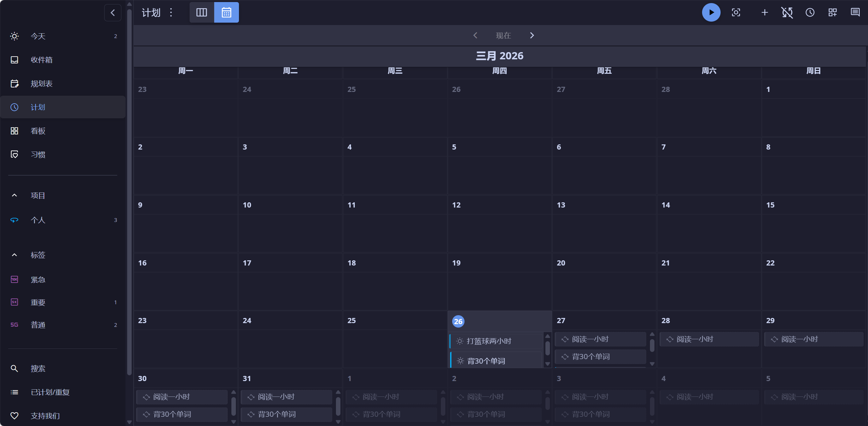
Task: Open the 看板 boards menu item
Action: 38,131
